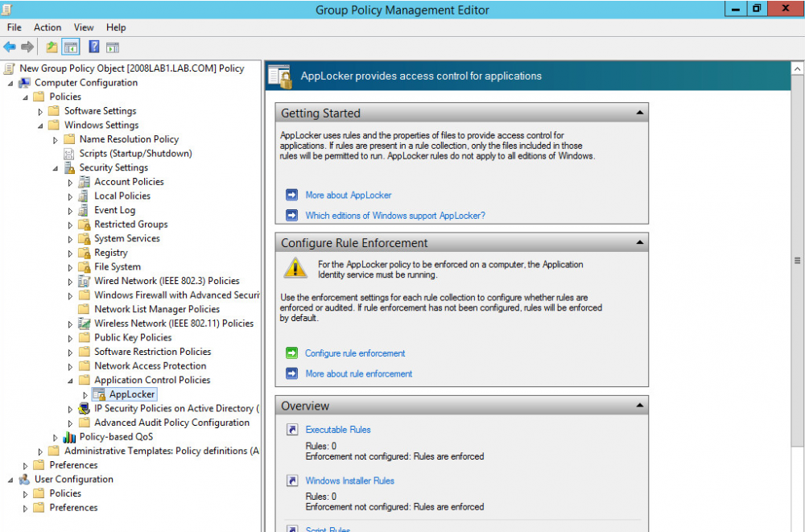Open the Windows Installer Rules link
The image size is (805, 532).
coord(349,480)
